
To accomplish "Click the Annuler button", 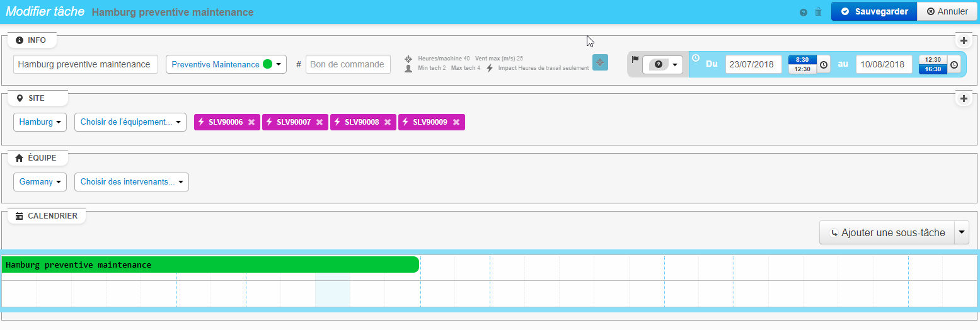I will pos(947,11).
